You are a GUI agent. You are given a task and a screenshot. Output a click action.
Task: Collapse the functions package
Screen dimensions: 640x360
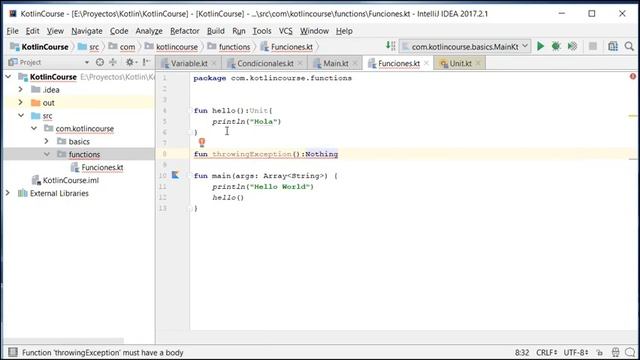click(47, 154)
